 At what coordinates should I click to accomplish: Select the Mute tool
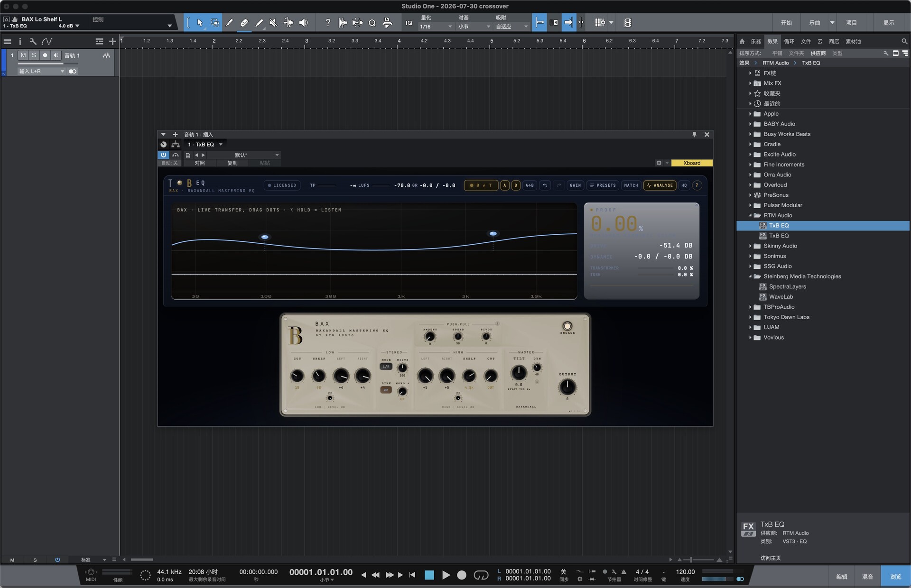[274, 22]
